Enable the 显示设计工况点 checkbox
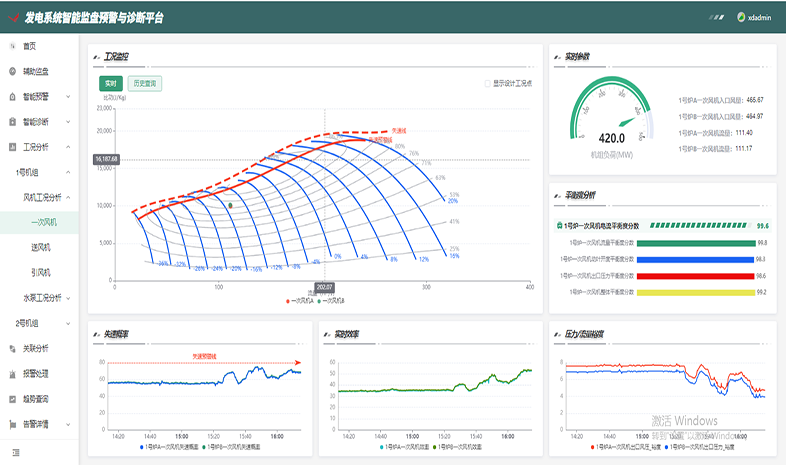This screenshot has width=786, height=465. coord(487,83)
